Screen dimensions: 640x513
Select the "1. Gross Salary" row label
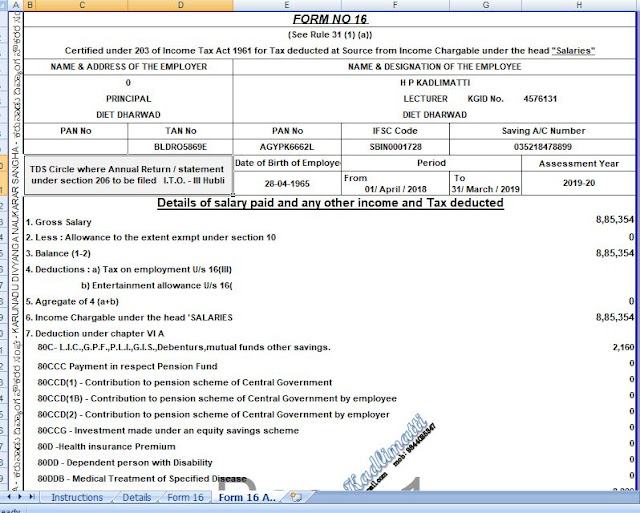coord(58,222)
